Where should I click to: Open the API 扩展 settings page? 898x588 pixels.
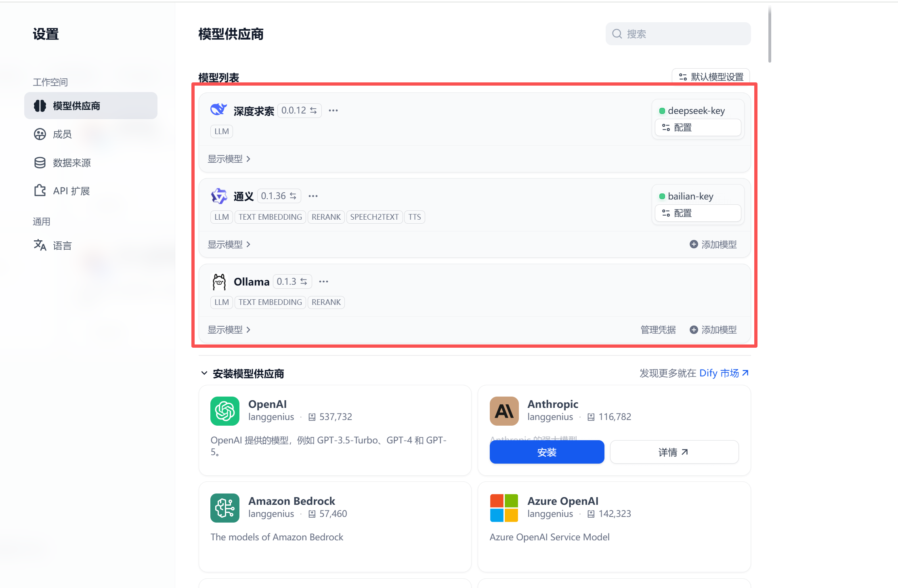point(71,191)
